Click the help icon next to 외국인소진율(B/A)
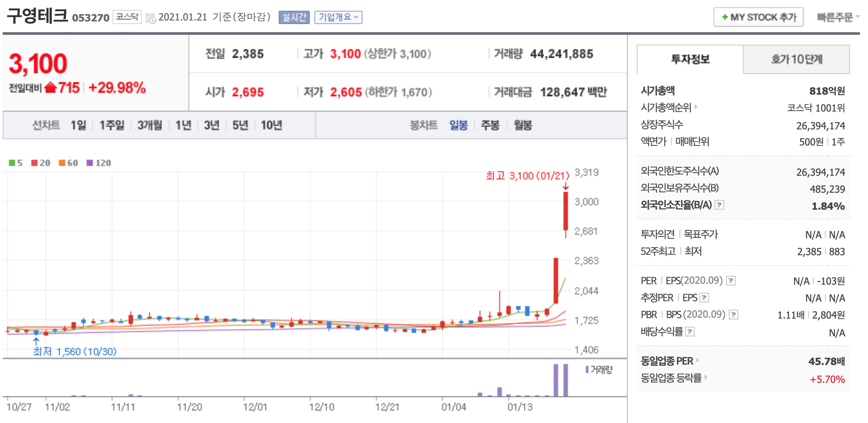 coord(719,205)
